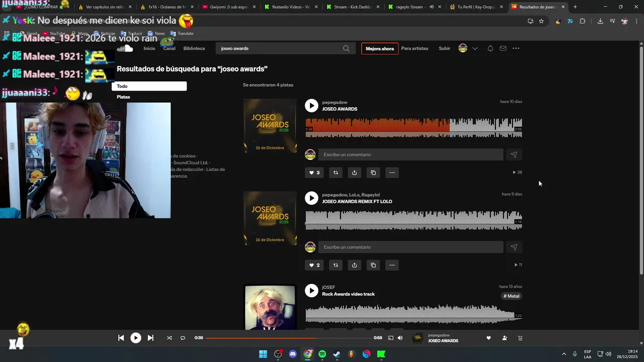Open the Windows Start menu

(x=263, y=354)
